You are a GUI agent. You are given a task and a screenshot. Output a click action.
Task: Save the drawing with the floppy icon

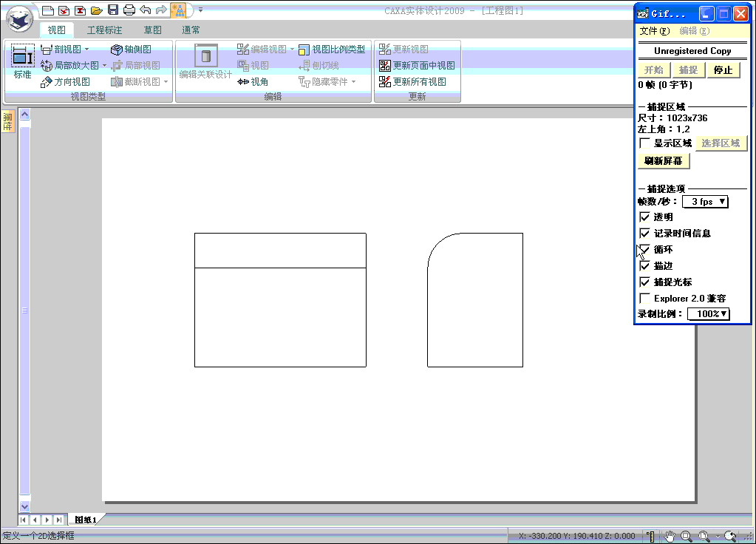113,10
